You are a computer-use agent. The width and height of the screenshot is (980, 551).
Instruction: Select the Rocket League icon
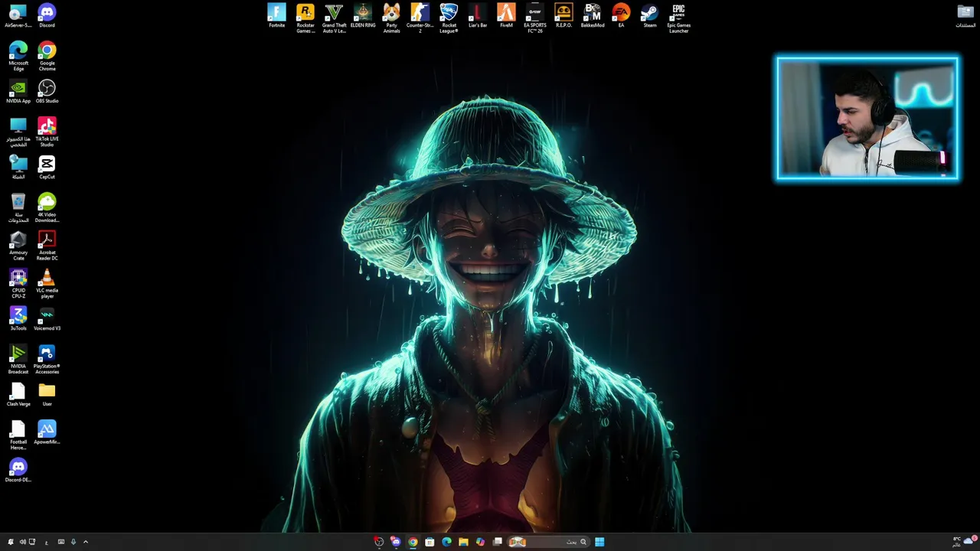pyautogui.click(x=449, y=18)
